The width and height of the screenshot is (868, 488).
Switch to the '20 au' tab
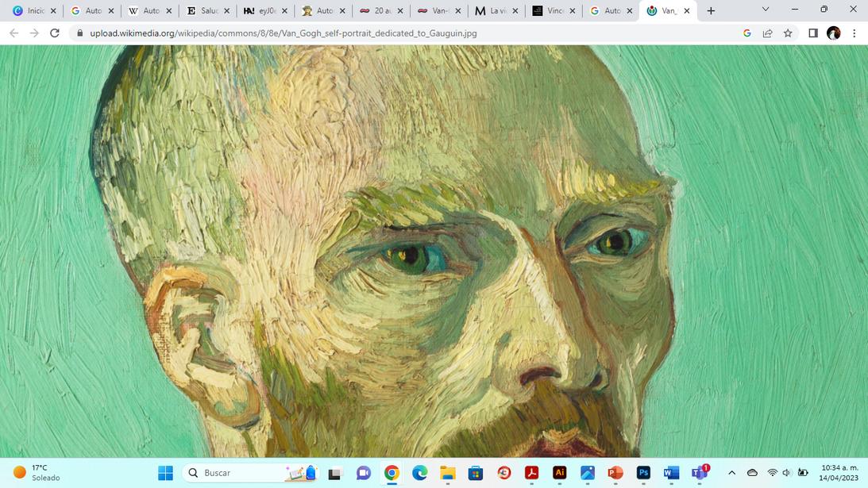381,10
